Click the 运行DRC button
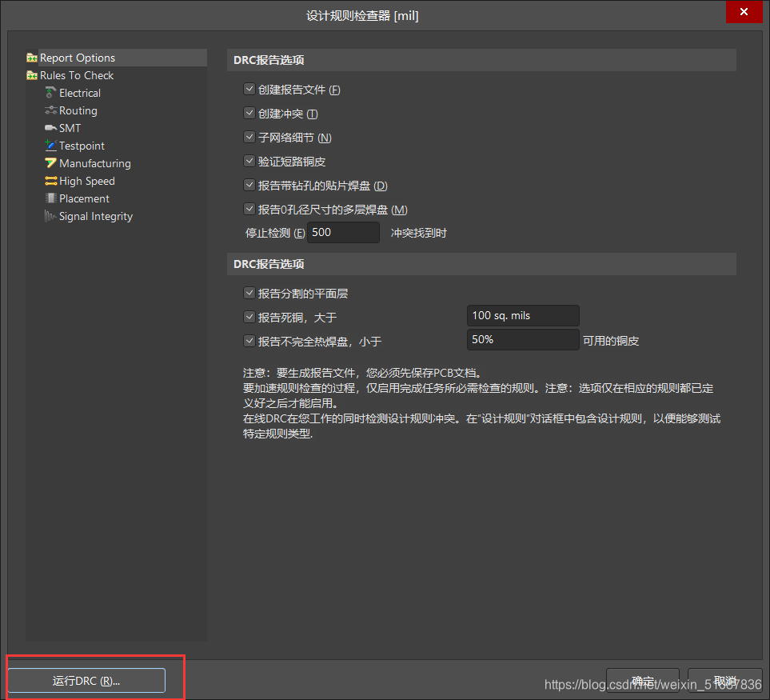 pos(86,681)
